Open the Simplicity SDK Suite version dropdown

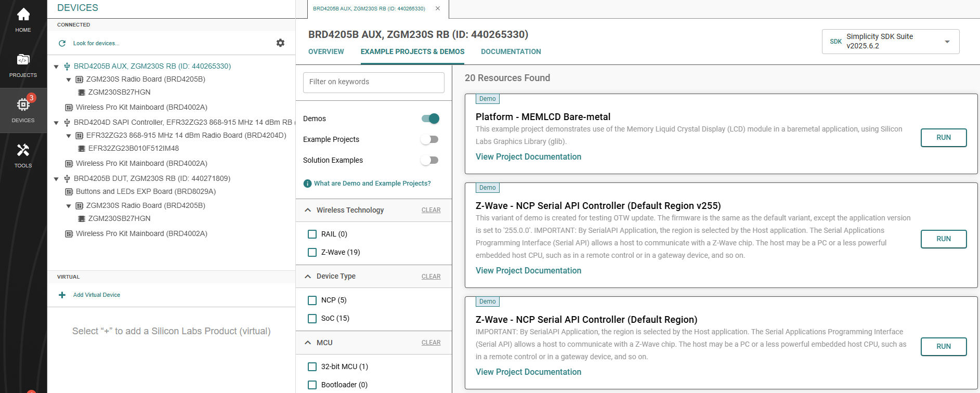click(x=891, y=42)
